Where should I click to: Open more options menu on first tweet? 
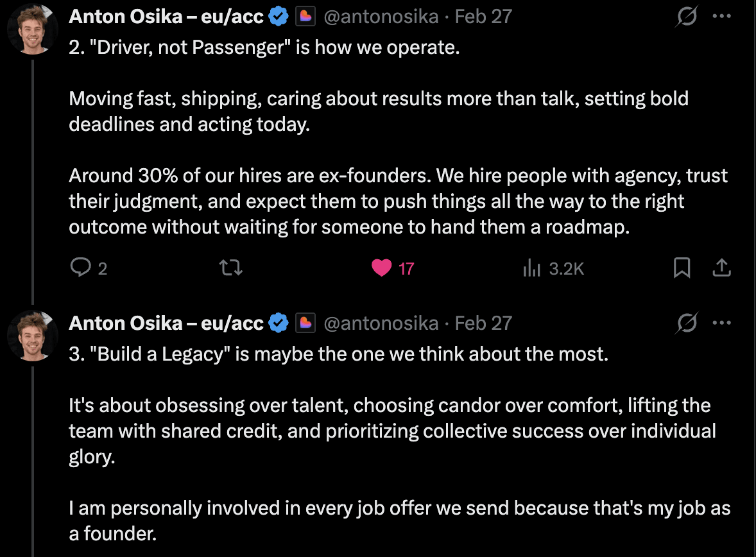(722, 17)
